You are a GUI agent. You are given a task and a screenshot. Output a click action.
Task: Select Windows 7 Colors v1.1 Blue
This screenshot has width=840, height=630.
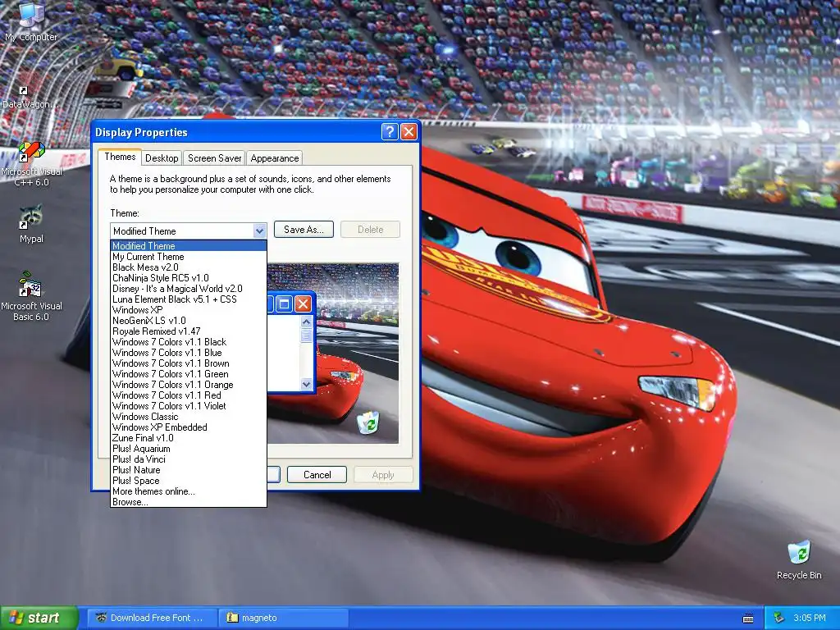click(189, 353)
